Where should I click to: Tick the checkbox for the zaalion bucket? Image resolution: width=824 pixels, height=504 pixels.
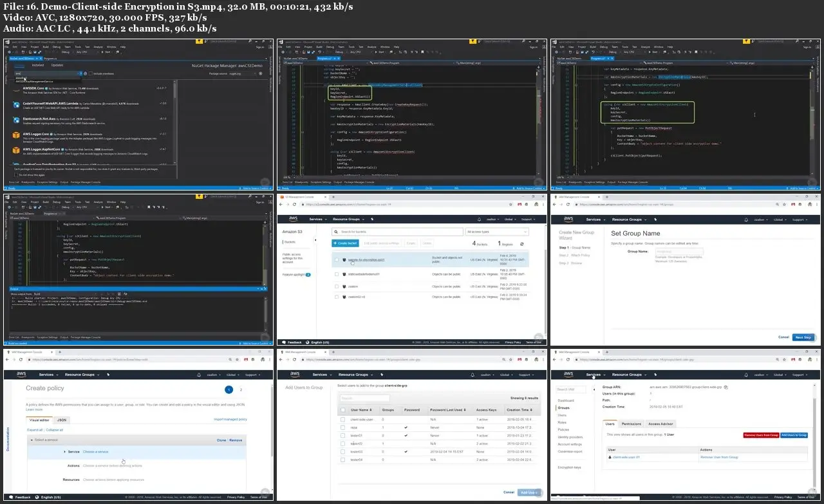336,285
